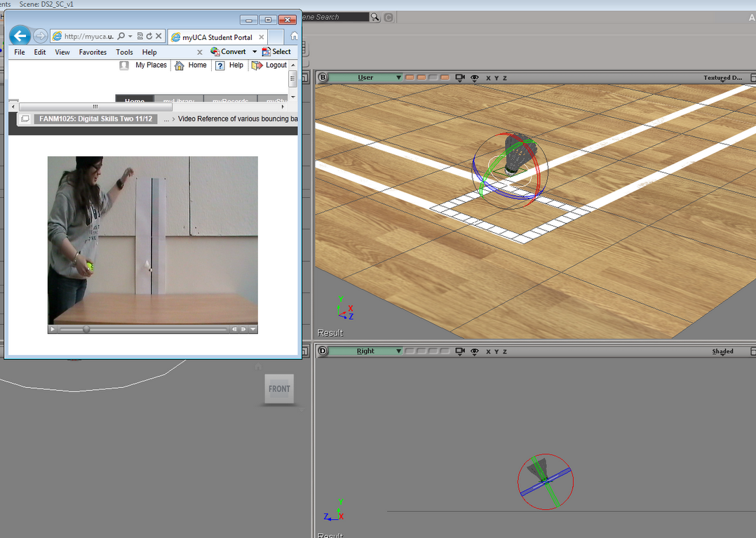The height and width of the screenshot is (538, 756).
Task: Click the D panel letter icon on Right viewport
Action: click(x=324, y=351)
